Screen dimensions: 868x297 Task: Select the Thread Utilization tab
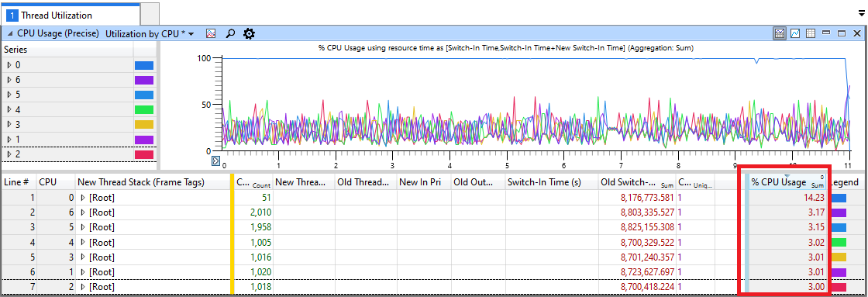(x=71, y=15)
